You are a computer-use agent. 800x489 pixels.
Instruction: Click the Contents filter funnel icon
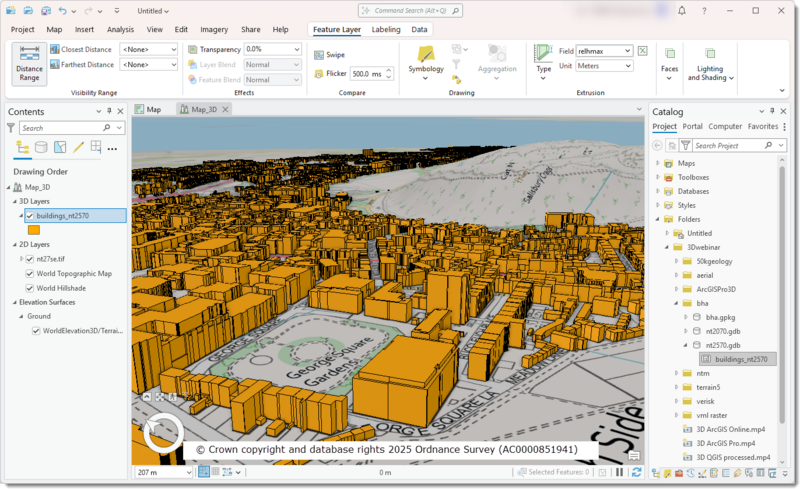[x=11, y=128]
